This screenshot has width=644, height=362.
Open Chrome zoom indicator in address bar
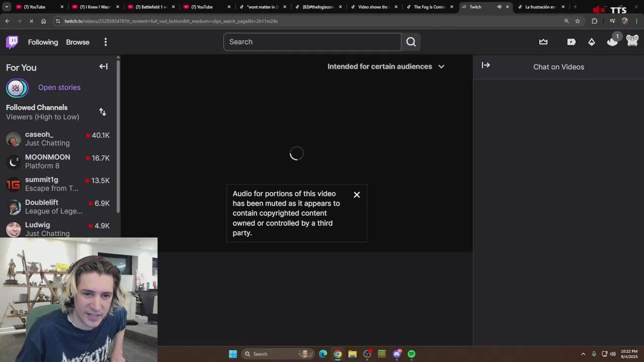(567, 21)
